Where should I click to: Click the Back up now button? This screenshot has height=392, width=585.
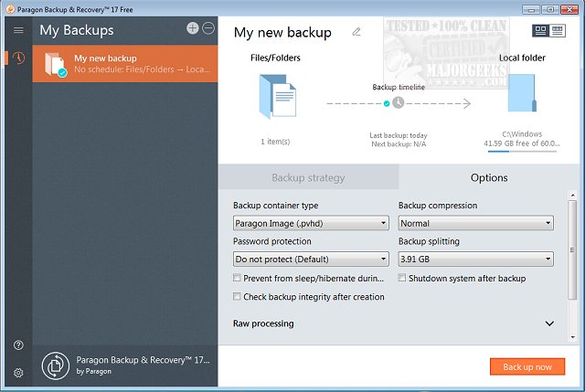pos(527,366)
